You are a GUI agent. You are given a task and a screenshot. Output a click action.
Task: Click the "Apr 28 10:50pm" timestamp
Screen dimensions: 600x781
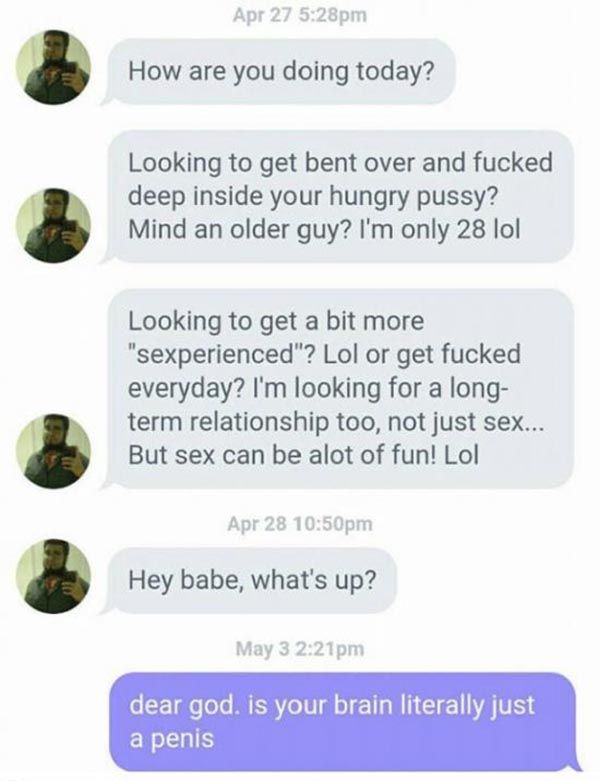pos(300,523)
